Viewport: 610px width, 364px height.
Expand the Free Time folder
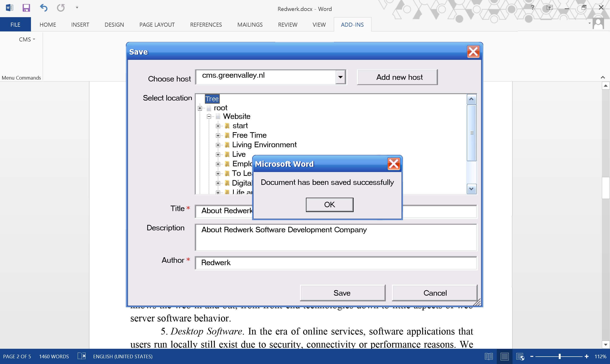pos(218,135)
